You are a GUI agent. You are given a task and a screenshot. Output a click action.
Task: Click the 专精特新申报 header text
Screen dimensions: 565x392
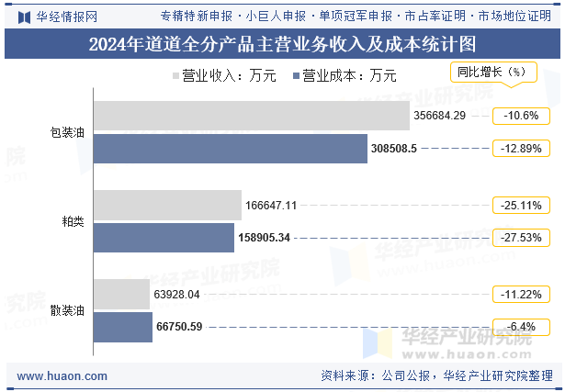197,16
